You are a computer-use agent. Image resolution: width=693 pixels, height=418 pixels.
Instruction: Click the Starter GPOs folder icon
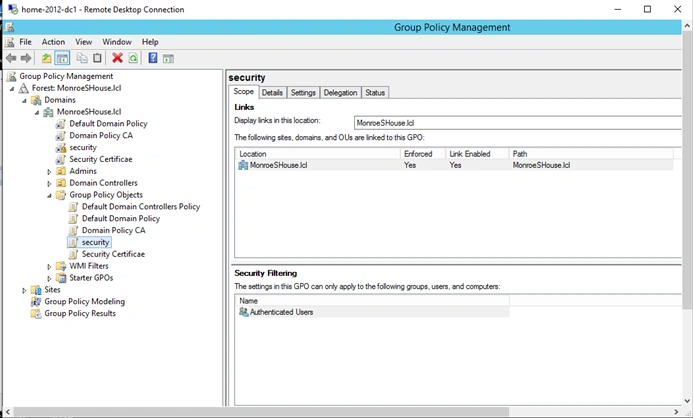tap(61, 278)
